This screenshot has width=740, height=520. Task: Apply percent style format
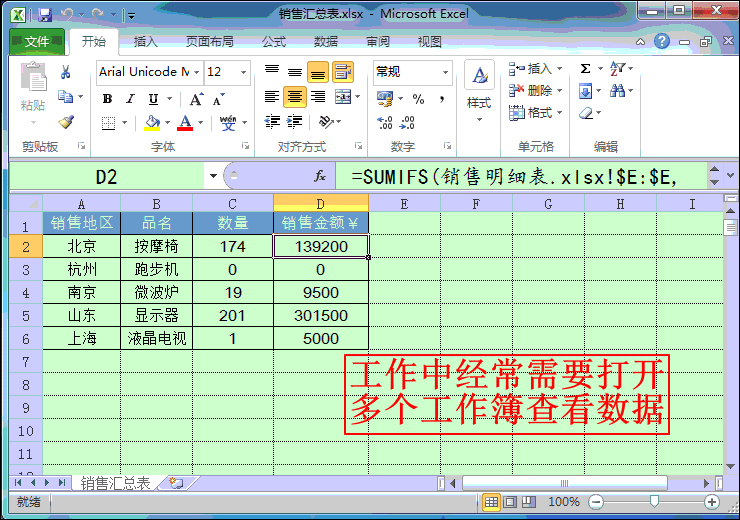coord(418,99)
